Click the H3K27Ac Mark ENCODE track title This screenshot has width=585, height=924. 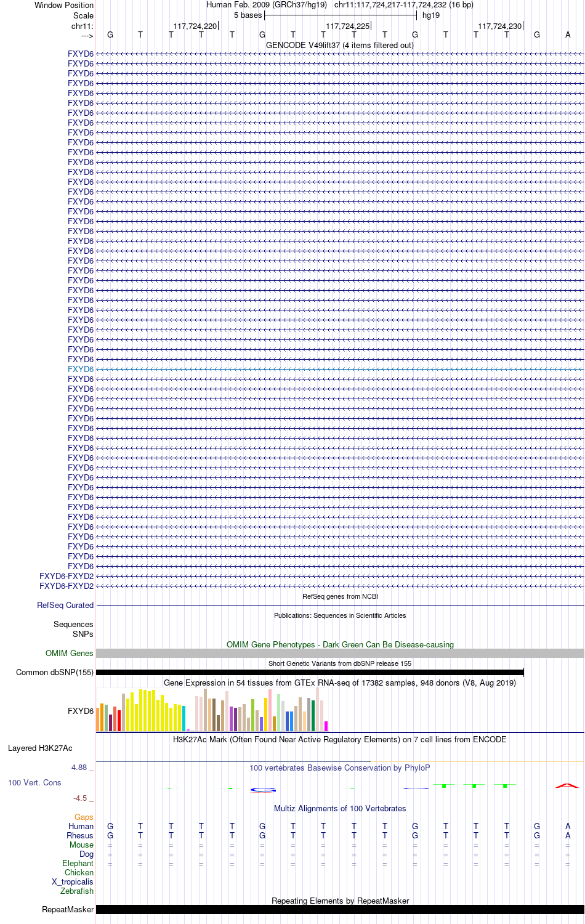tap(340, 739)
